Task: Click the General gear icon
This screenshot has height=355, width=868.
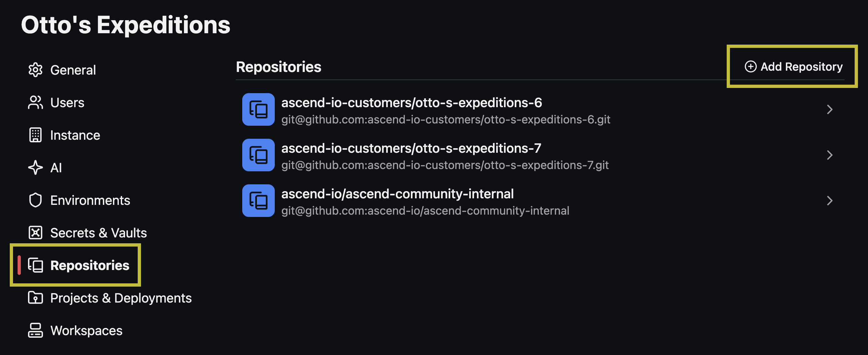Action: [x=35, y=70]
